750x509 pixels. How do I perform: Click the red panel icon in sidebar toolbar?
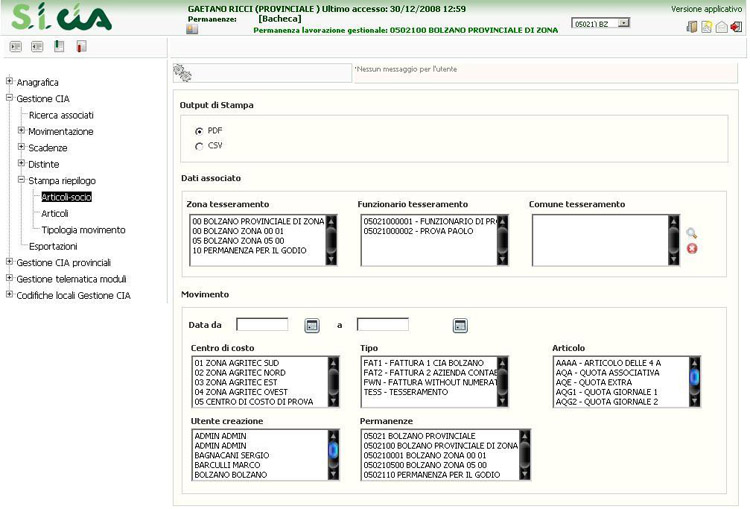point(81,46)
